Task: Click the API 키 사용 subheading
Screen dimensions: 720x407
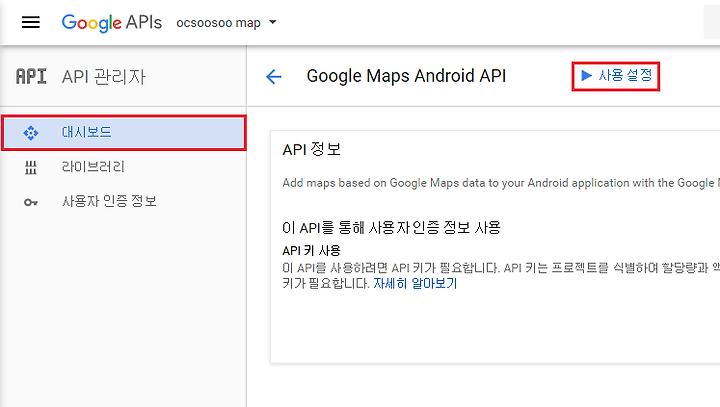Action: [311, 251]
